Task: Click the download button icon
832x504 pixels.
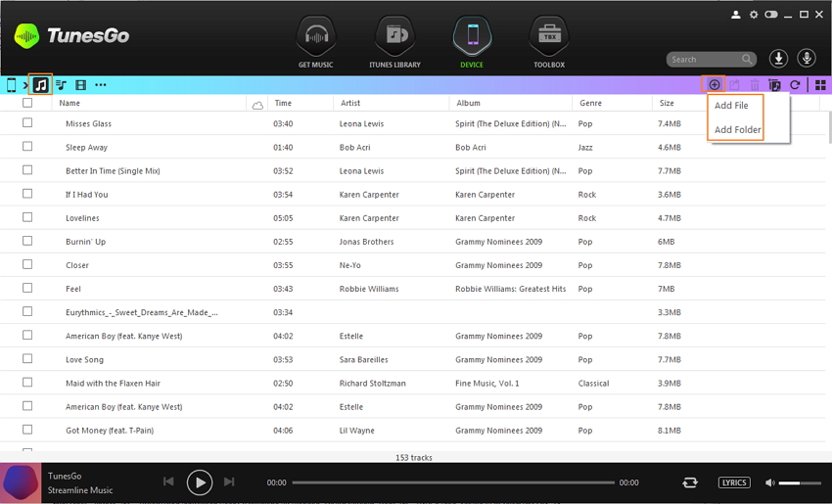Action: pyautogui.click(x=778, y=59)
